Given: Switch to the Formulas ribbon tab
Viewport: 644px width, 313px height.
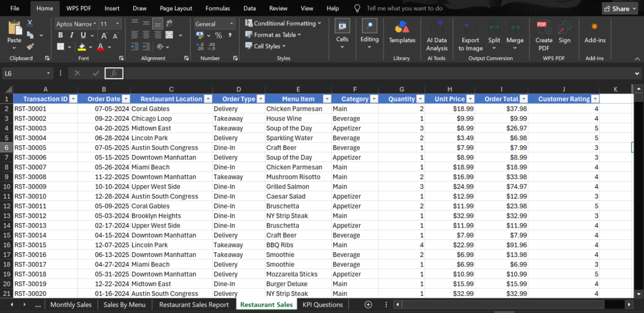Looking at the screenshot, I should (x=218, y=8).
